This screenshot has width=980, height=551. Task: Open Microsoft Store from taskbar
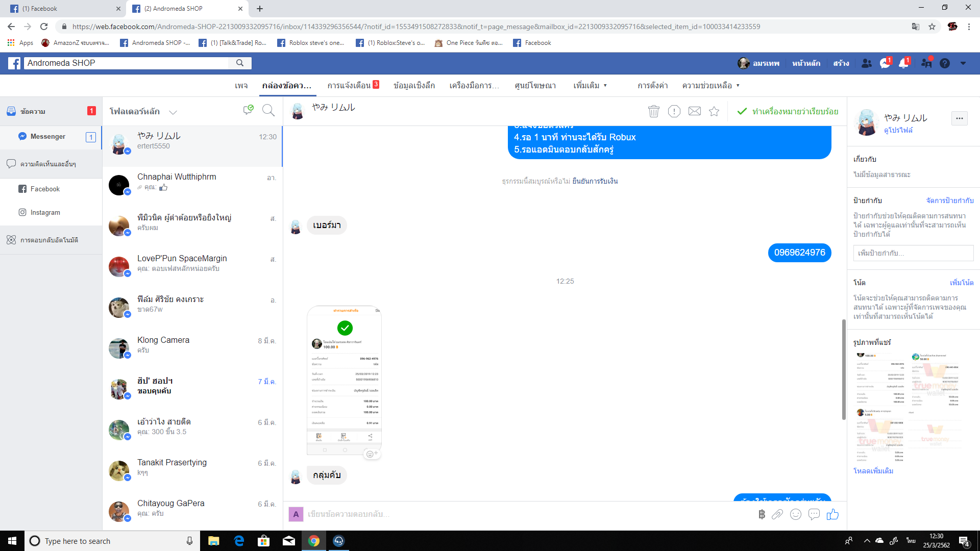[x=263, y=541]
